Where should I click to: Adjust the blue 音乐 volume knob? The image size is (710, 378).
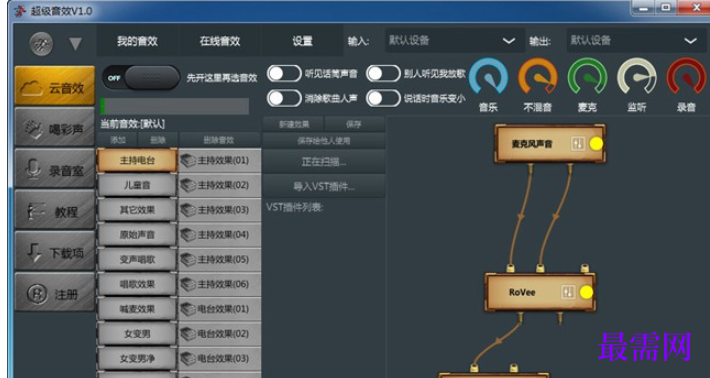[488, 77]
